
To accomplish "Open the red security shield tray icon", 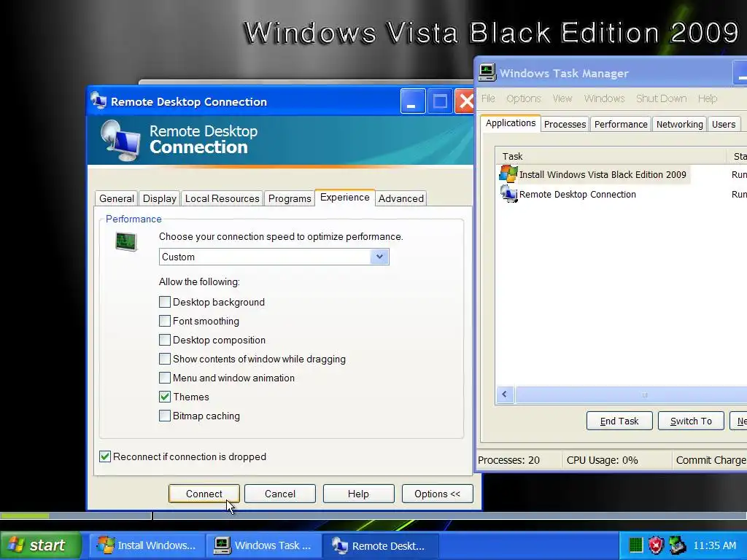I will pos(656,545).
